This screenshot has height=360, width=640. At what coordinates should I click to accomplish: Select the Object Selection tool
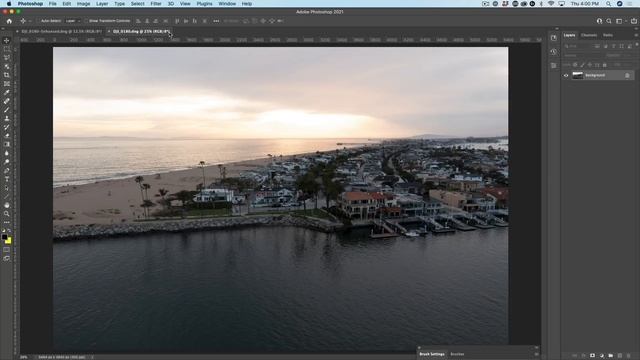pos(7,67)
